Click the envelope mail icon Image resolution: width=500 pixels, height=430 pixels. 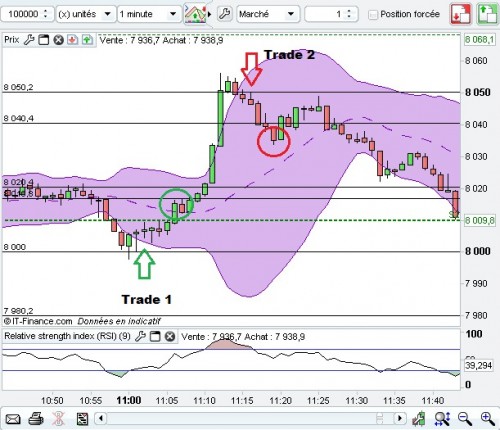click(x=13, y=419)
